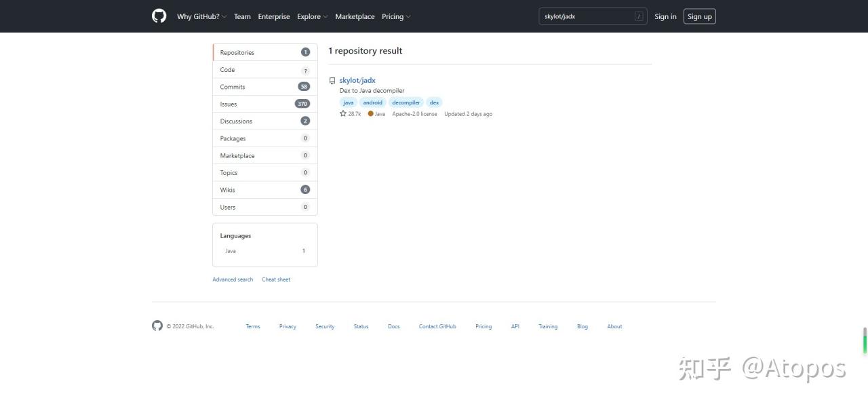Click the slash shortcut icon in search box
This screenshot has width=868, height=407.
[x=639, y=16]
